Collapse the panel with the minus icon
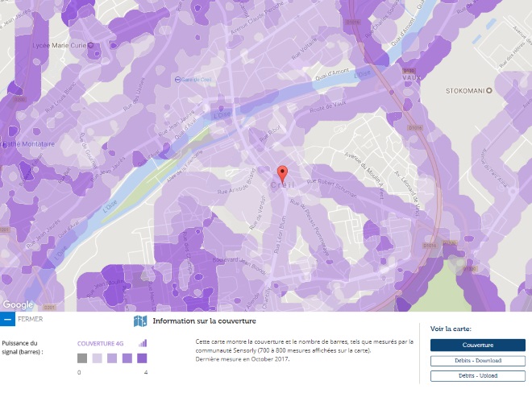Screen dimensions: 532x393 click(x=7, y=319)
